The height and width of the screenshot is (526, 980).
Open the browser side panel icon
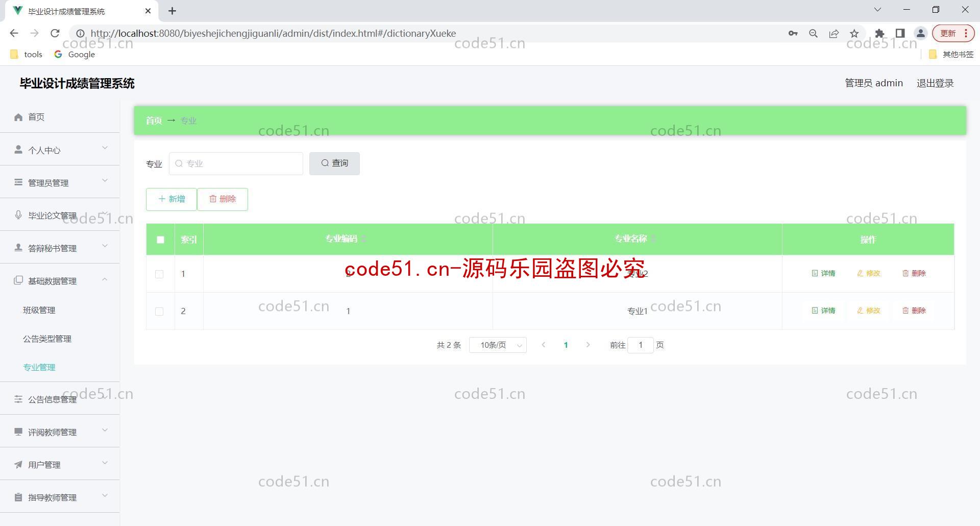point(900,33)
